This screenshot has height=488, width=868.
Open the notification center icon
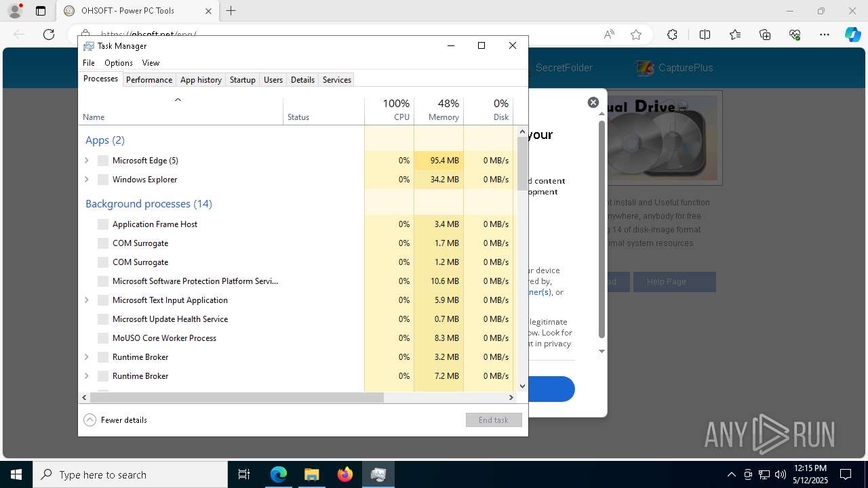[846, 474]
